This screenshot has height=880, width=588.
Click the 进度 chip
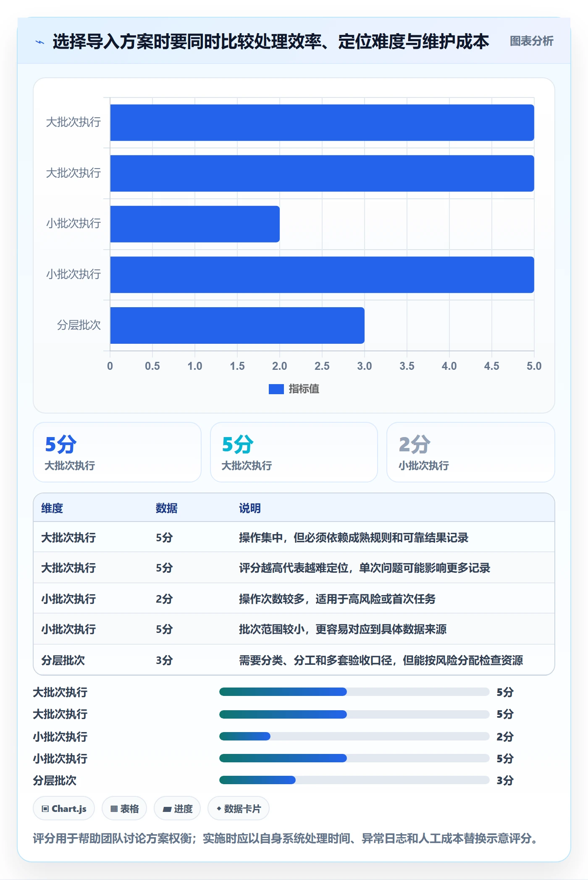177,809
